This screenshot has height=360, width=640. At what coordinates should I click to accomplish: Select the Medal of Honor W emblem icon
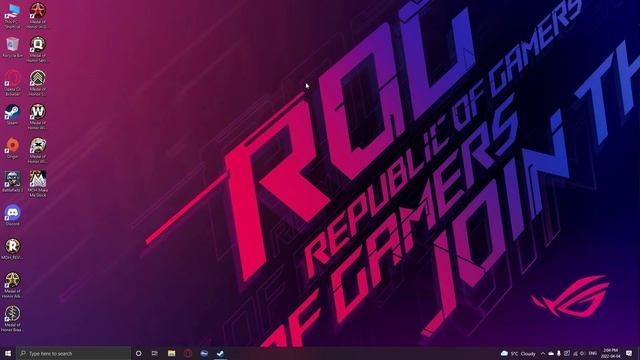(38, 117)
